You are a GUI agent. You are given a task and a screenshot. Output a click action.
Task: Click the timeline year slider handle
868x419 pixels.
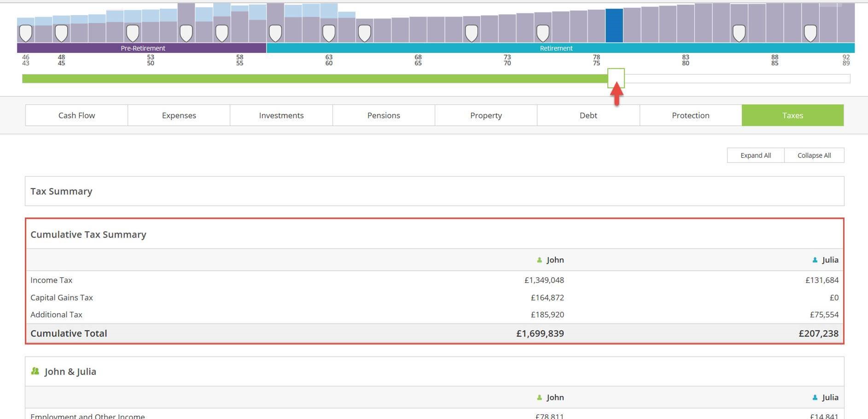tap(616, 78)
